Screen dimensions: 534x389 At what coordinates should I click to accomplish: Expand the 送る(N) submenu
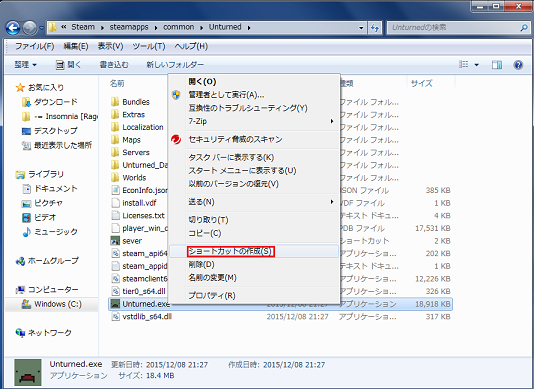tap(332, 202)
